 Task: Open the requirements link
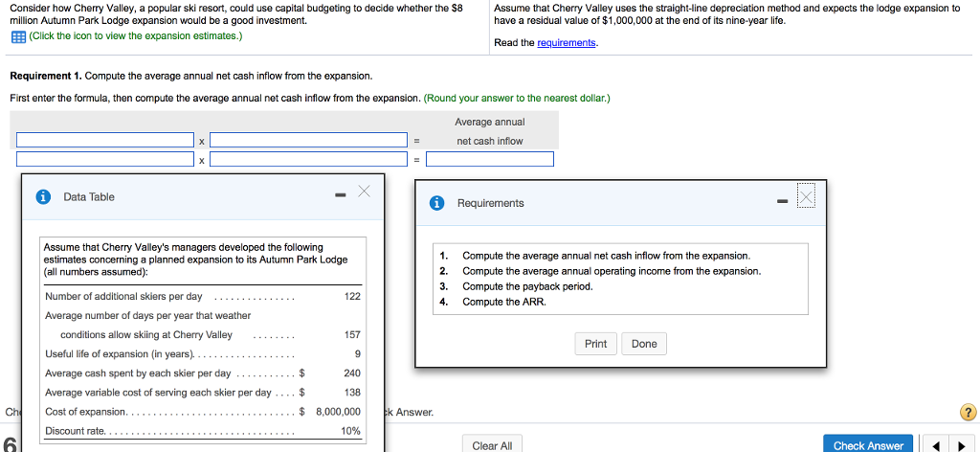pos(567,42)
